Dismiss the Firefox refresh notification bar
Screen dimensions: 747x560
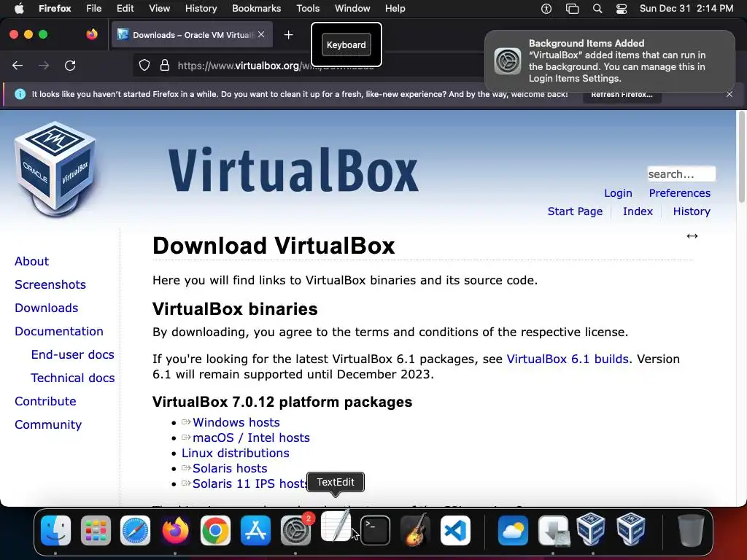(x=729, y=94)
